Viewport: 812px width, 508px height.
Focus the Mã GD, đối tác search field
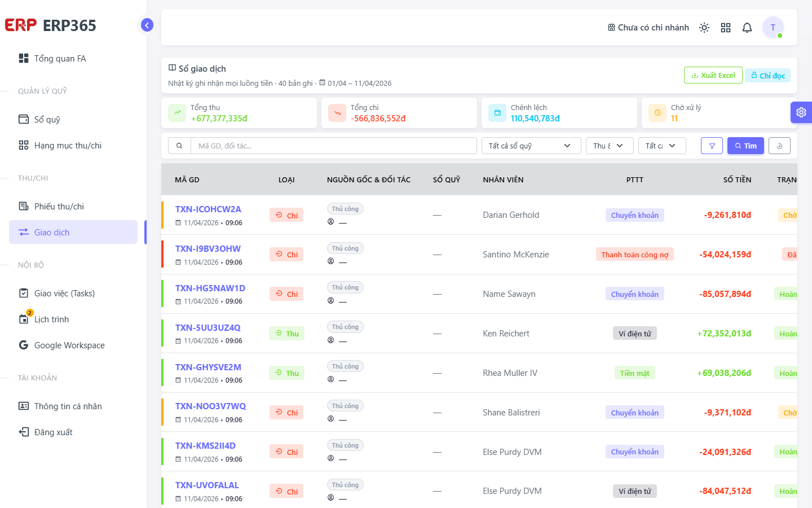pos(334,146)
